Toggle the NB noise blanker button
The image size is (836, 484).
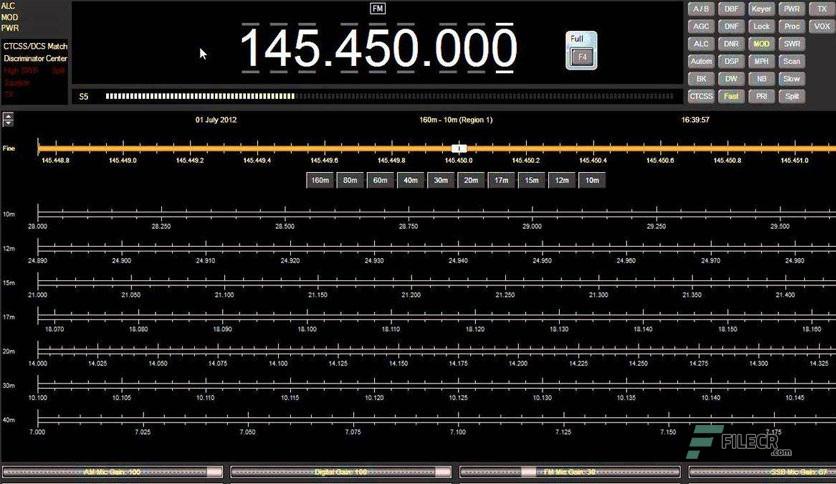[x=761, y=79]
